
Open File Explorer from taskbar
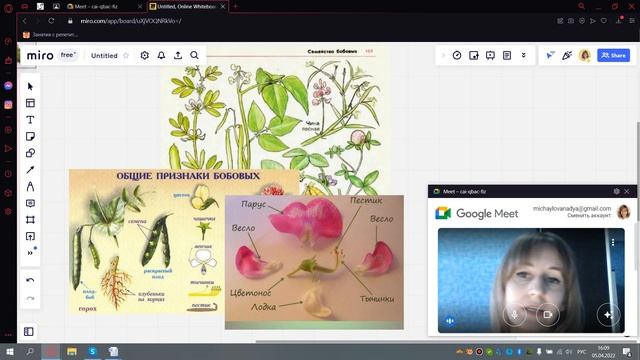[72, 351]
